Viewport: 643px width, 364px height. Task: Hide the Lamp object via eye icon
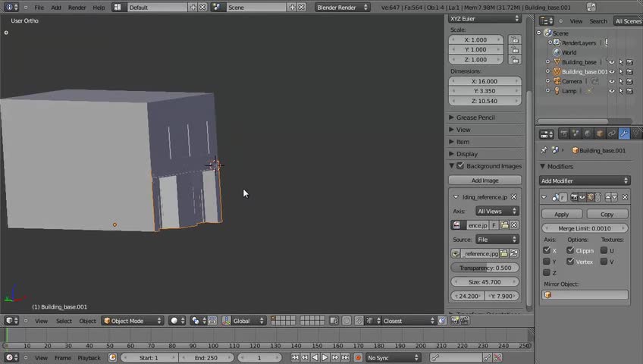pos(611,91)
